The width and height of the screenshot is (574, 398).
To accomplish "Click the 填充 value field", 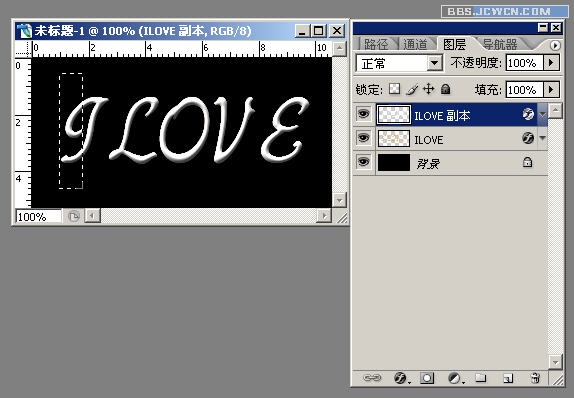I will [x=525, y=90].
